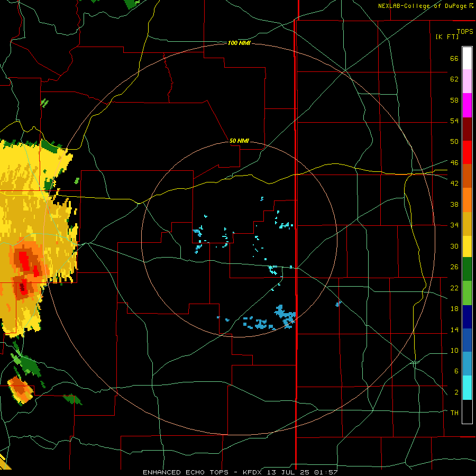Click the dark red 54 kft legend swatch
476x476 pixels.
[467, 129]
